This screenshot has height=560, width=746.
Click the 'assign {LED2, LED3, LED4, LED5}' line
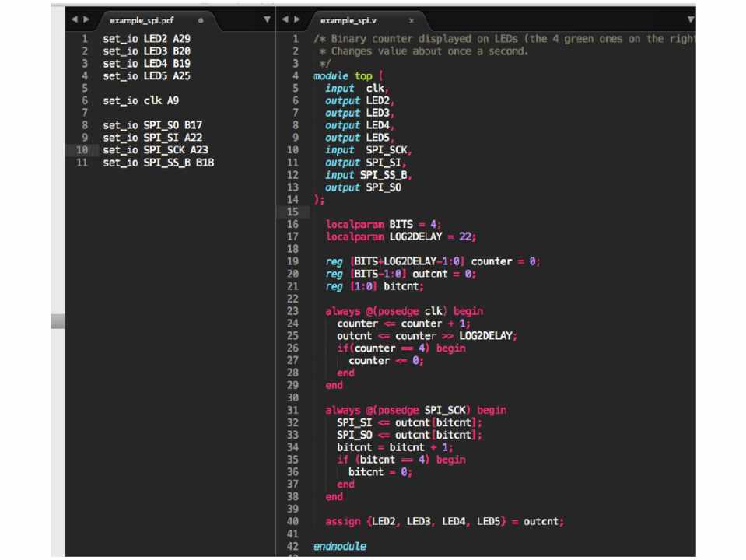pyautogui.click(x=443, y=521)
